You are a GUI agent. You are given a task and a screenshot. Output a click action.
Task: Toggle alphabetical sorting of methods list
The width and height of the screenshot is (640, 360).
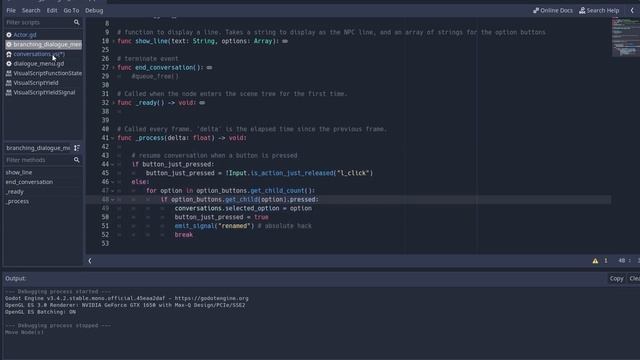[77, 148]
